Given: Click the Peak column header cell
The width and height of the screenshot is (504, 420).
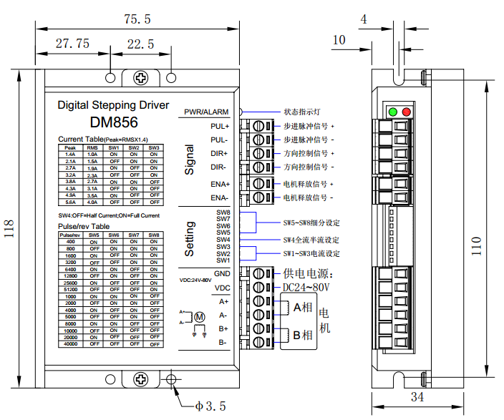Looking at the screenshot, I should click(70, 148).
